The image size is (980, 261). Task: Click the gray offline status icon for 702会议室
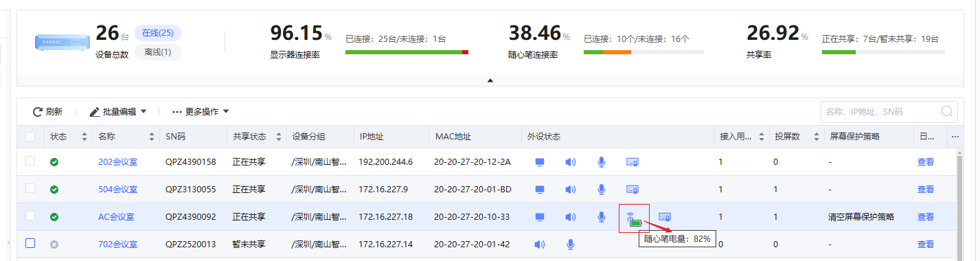tap(54, 244)
